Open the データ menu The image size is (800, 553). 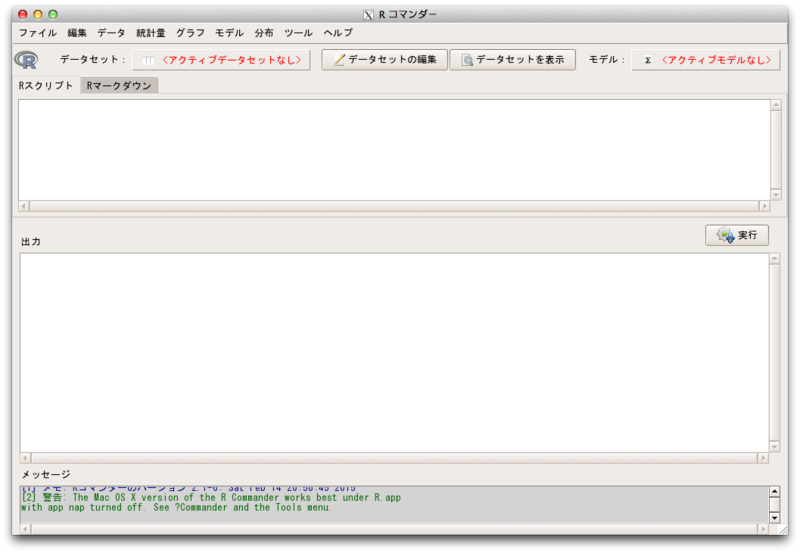coord(111,33)
